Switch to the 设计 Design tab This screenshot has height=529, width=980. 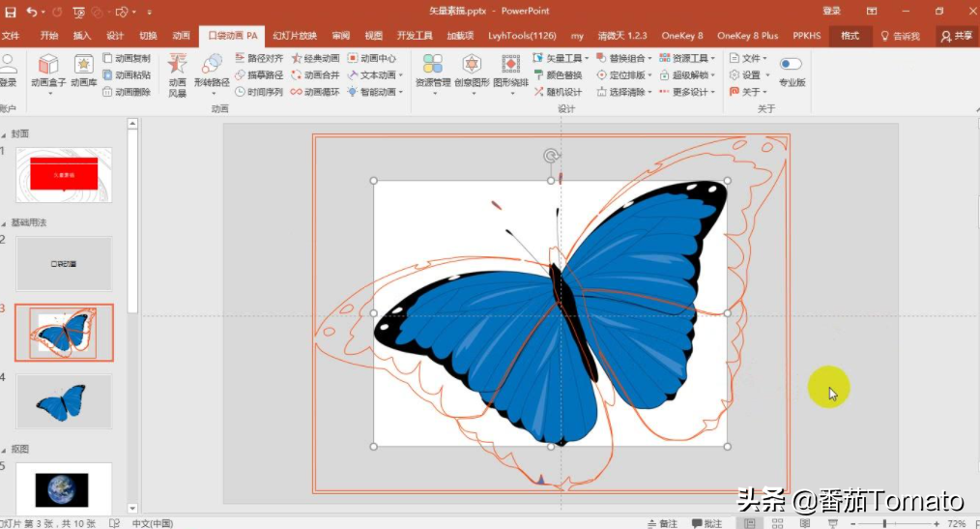[115, 36]
